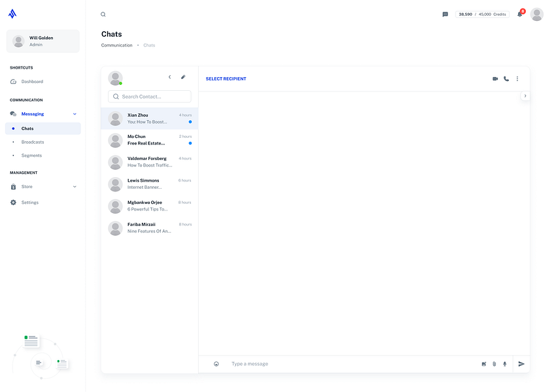Open Broadcasts in the sidebar
This screenshot has height=392, width=556.
33,142
